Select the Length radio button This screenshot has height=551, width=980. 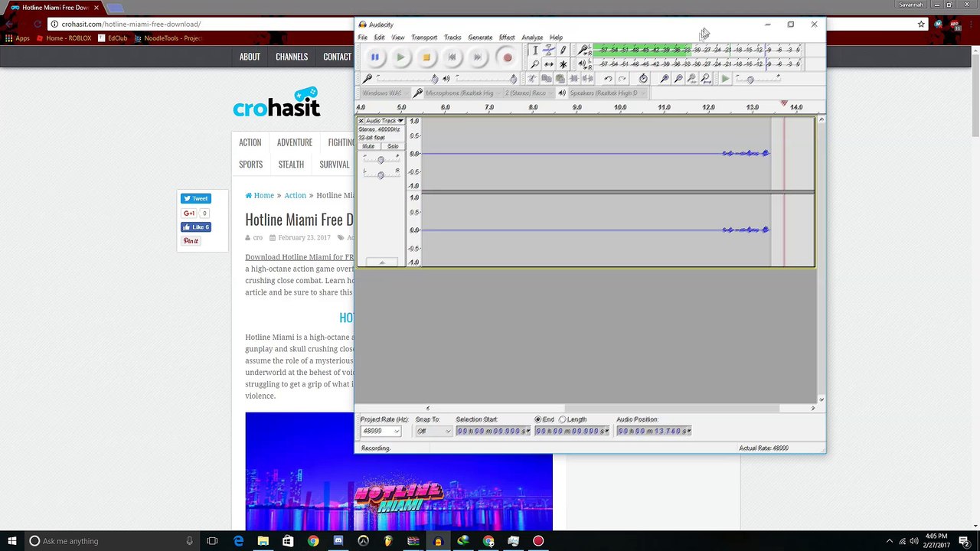(563, 419)
